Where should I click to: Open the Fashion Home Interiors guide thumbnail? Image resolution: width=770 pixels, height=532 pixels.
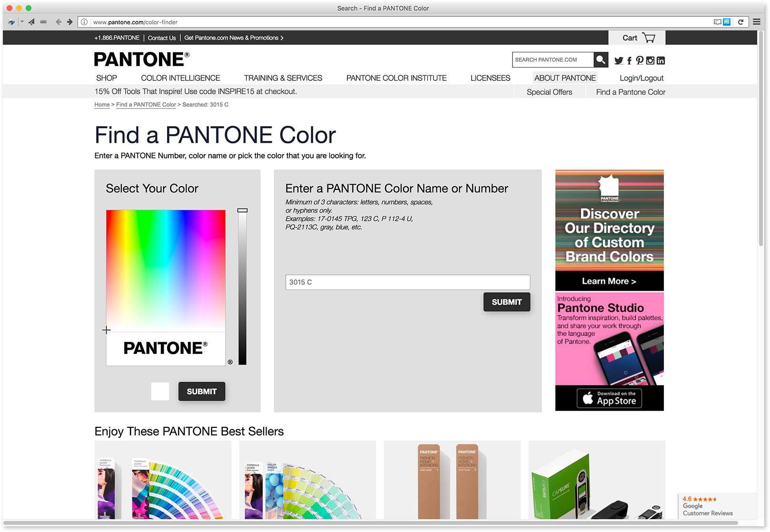[452, 480]
